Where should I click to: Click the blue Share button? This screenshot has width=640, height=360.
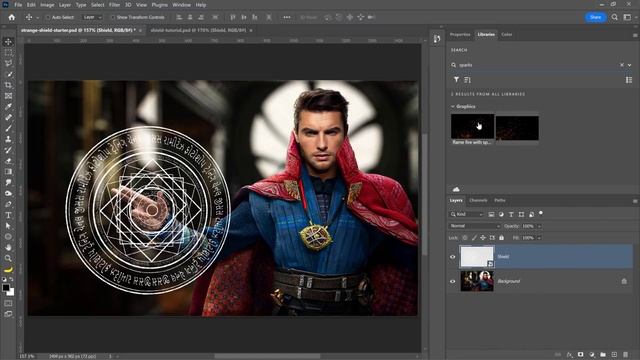[596, 17]
